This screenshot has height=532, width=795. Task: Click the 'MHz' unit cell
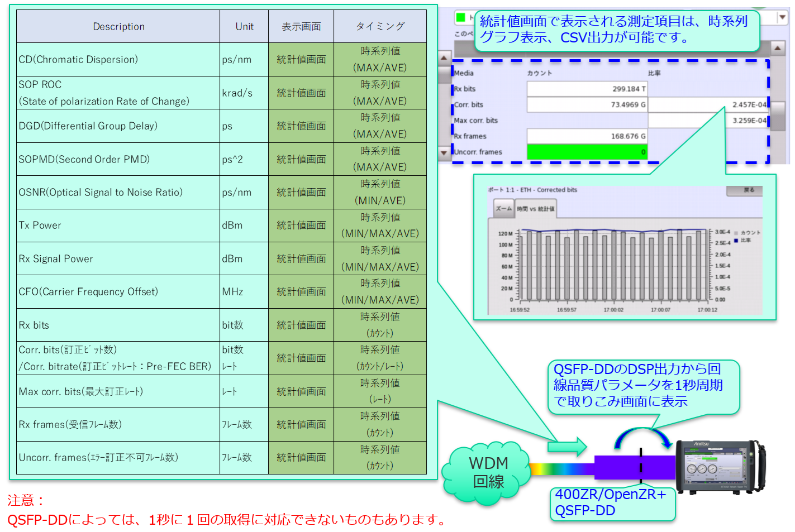click(244, 291)
